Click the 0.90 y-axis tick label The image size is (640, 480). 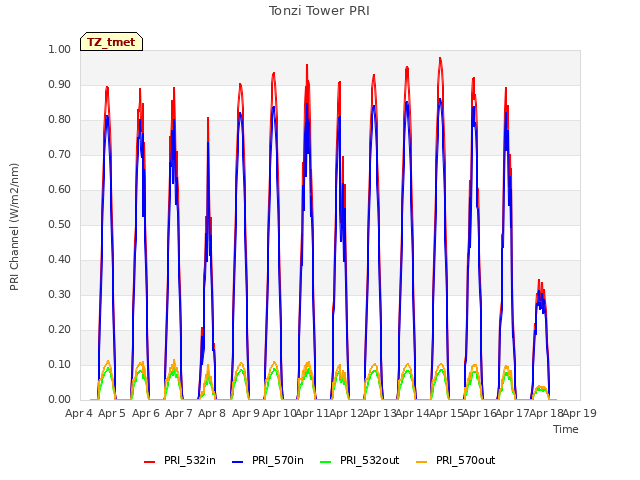click(60, 84)
